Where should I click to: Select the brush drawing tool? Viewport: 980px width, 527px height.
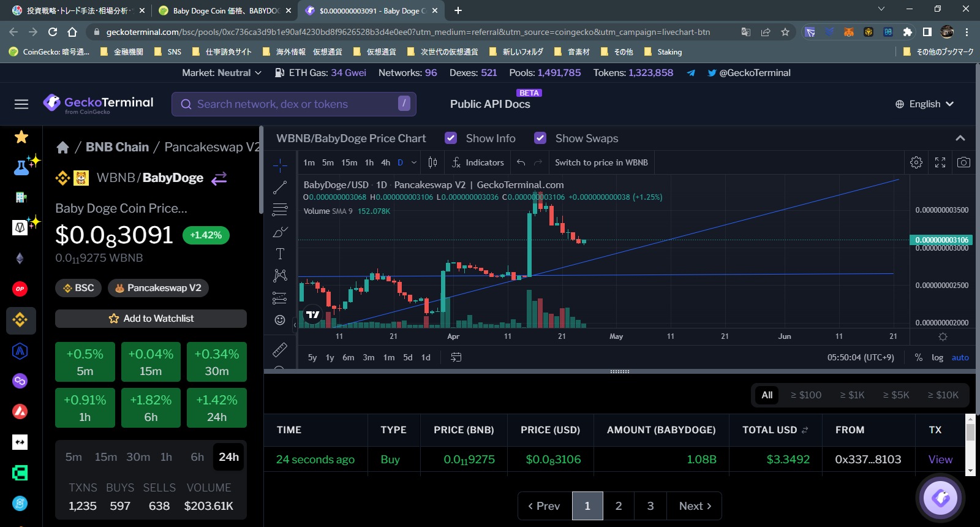pyautogui.click(x=280, y=232)
